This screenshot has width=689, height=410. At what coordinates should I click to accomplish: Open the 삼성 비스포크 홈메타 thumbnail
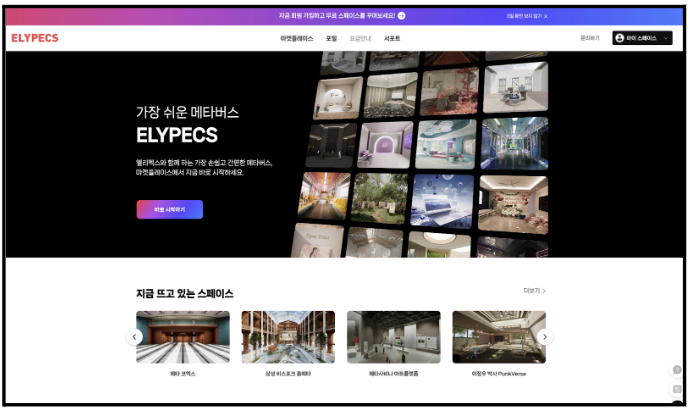point(288,337)
